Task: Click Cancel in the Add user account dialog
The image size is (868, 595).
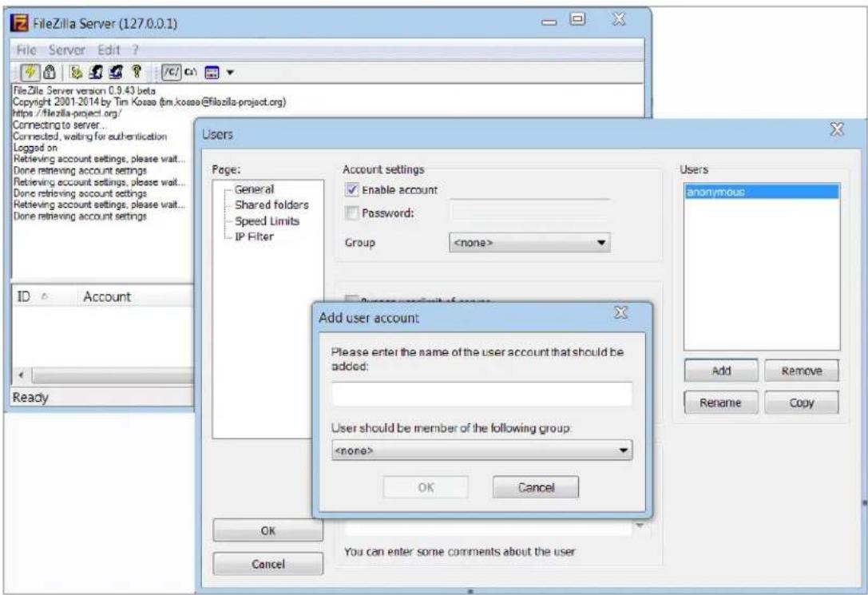Action: pyautogui.click(x=536, y=487)
